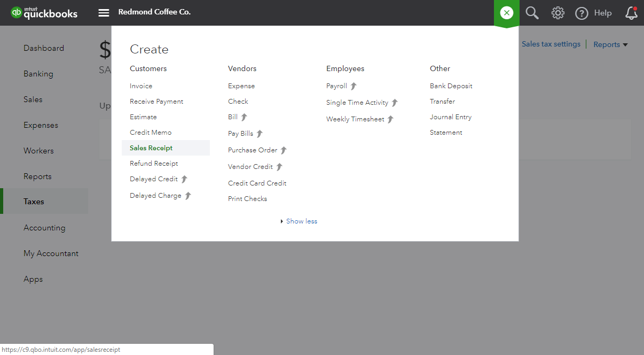Go to Banking in the sidebar

click(38, 74)
